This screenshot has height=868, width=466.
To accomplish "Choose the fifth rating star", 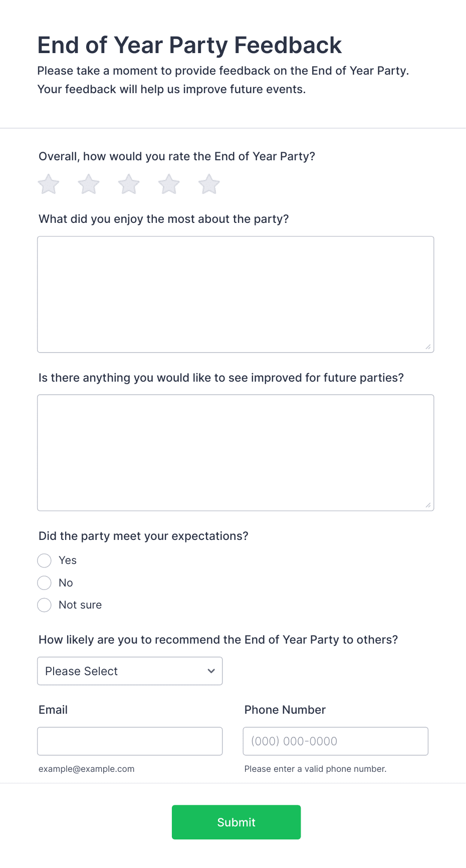I will [209, 184].
